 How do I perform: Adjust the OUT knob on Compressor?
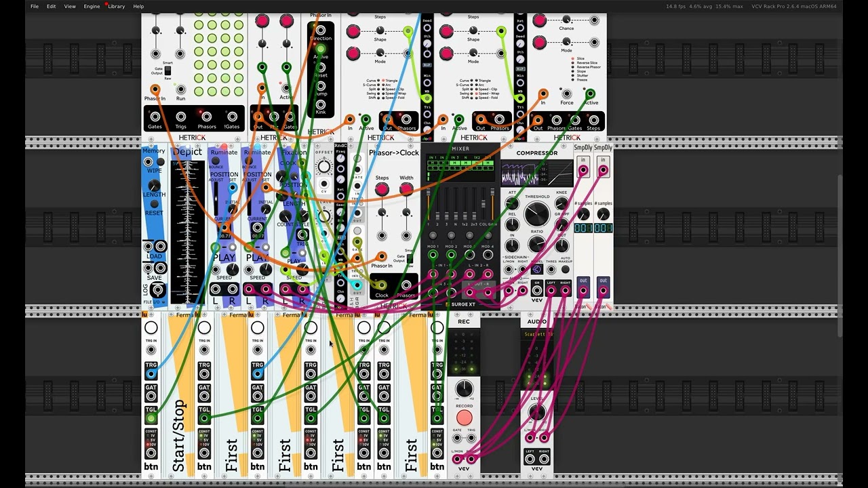(562, 245)
